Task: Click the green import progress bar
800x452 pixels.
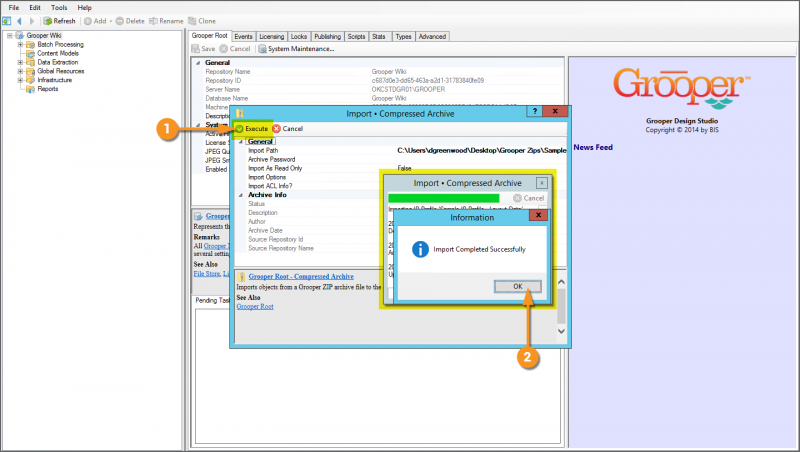Action: click(x=443, y=198)
